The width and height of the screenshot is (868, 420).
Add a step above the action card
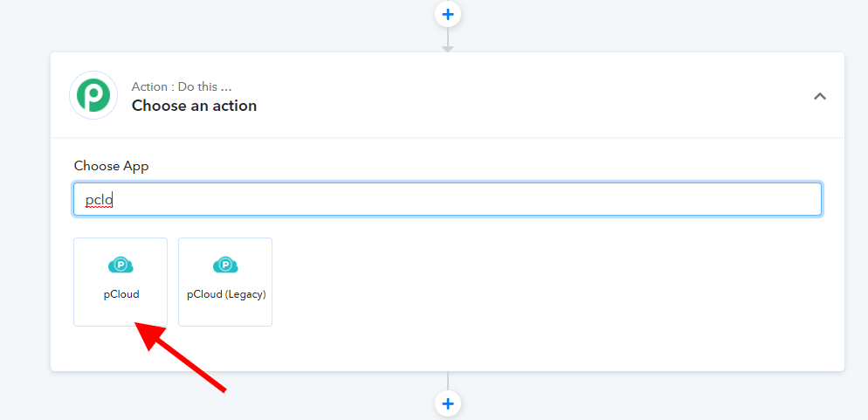click(448, 14)
